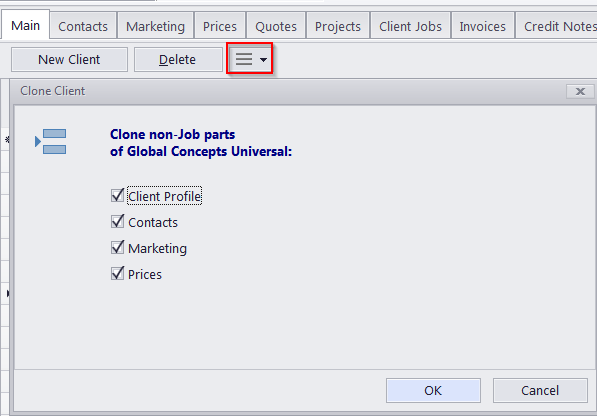Uncheck the Client Profile checkbox
597x416 pixels.
[118, 196]
